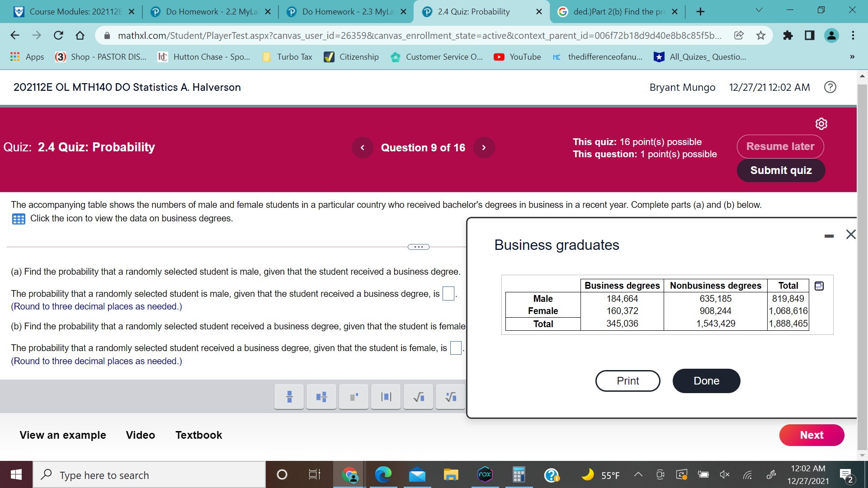Select the nth root icon
Viewport: 868px width, 488px height.
[x=450, y=397]
